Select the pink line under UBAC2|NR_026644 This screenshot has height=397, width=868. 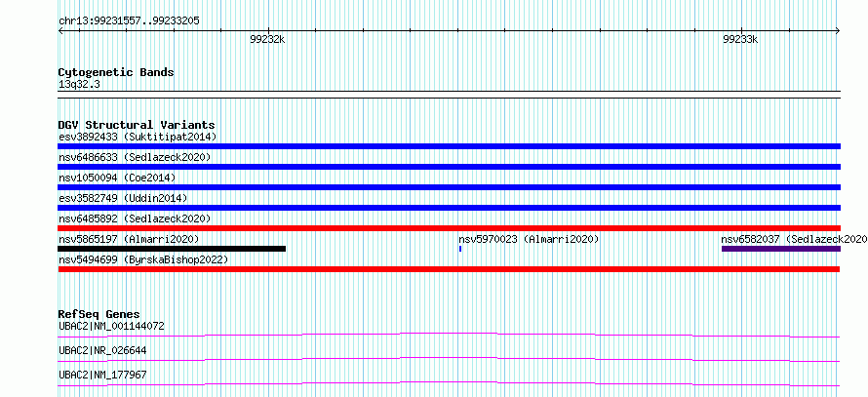click(x=449, y=359)
